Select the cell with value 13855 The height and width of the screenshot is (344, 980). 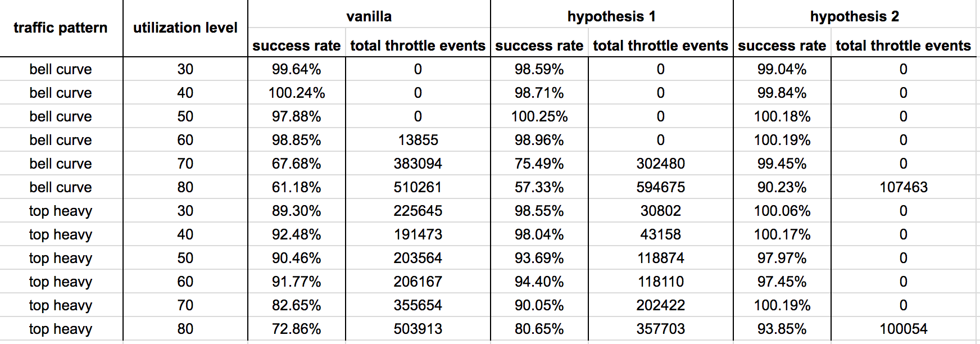click(418, 140)
